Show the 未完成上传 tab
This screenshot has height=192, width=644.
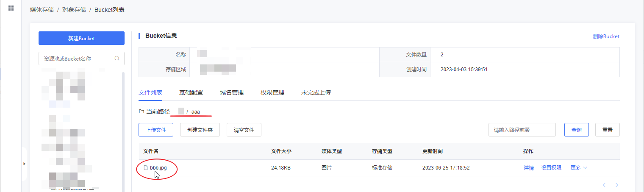click(316, 92)
